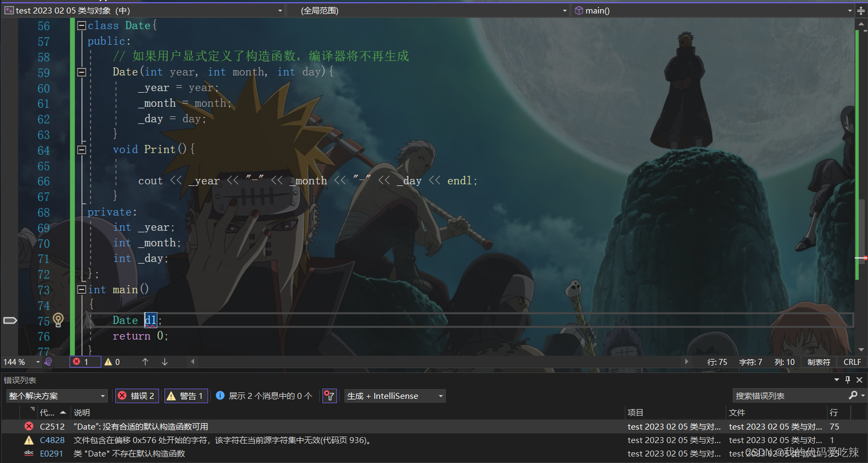
Task: Pin the error list panel
Action: 848,380
